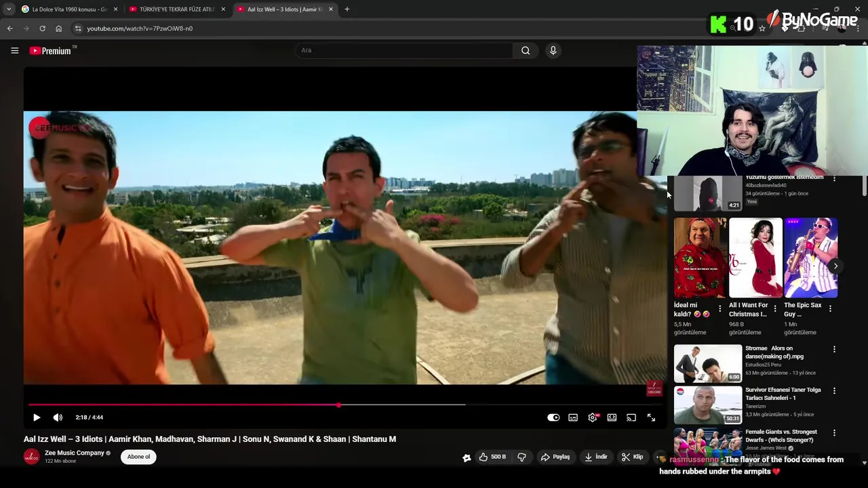Click the video title Aal Izz Well
The width and height of the screenshot is (868, 488).
(210, 439)
